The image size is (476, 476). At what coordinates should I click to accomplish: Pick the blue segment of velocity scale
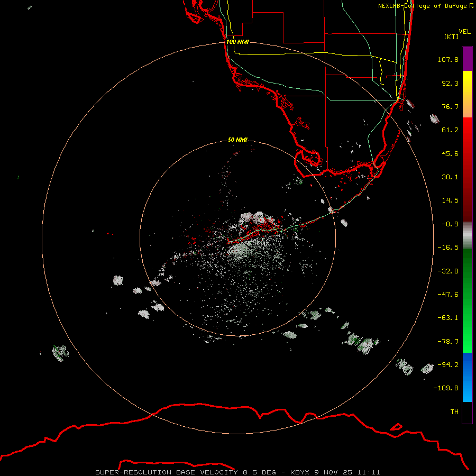pyautogui.click(x=467, y=377)
